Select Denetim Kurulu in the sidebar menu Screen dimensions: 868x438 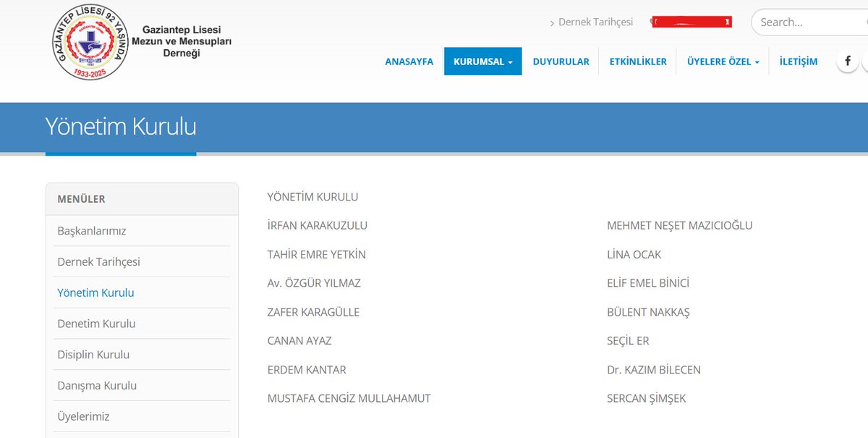click(96, 324)
